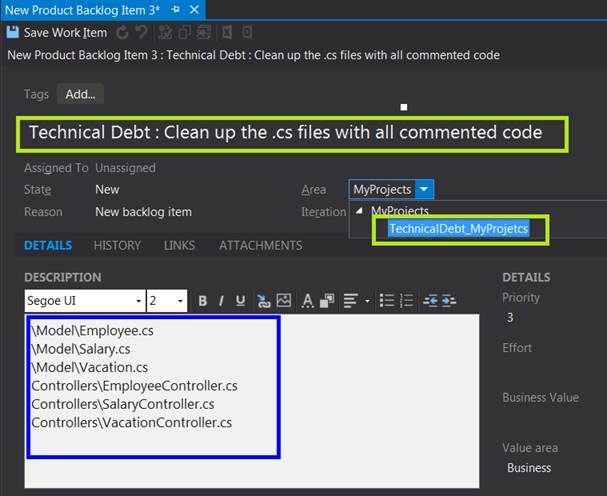
Task: Click the Controllers\VacationController.cs line
Action: pyautogui.click(x=132, y=423)
